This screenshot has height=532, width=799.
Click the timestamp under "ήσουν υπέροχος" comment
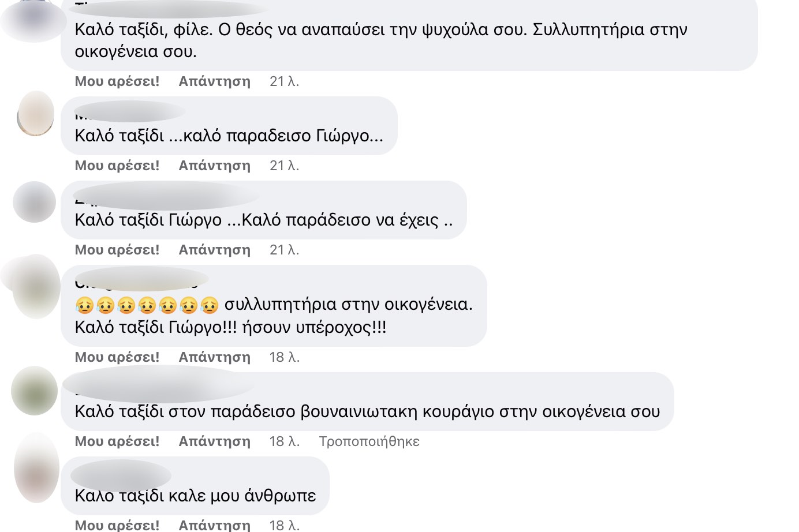point(284,357)
